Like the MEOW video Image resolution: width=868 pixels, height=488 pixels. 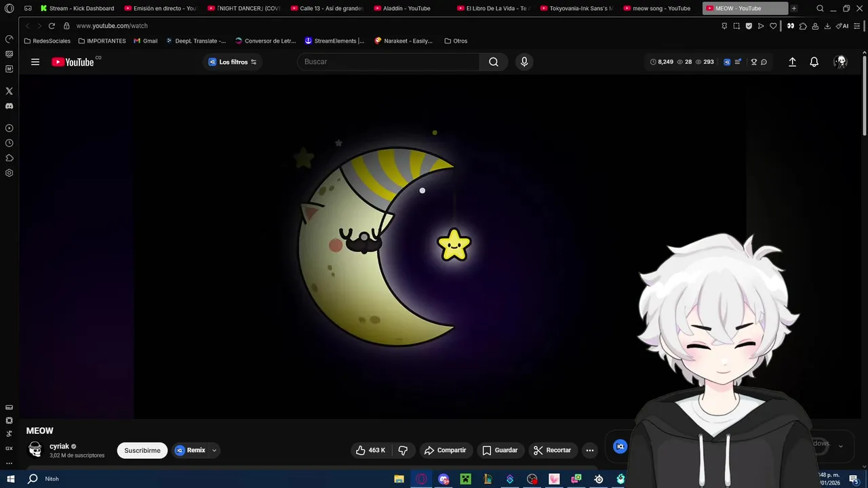[371, 450]
